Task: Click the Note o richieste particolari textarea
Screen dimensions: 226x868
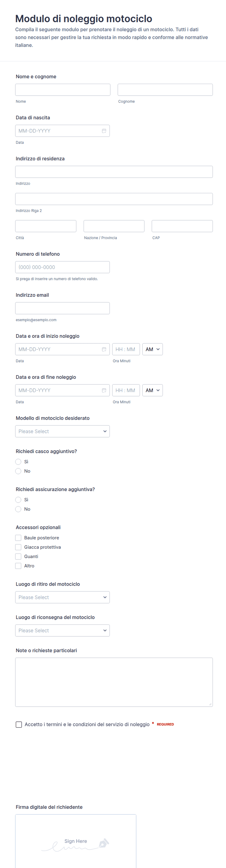Action: 114,682
